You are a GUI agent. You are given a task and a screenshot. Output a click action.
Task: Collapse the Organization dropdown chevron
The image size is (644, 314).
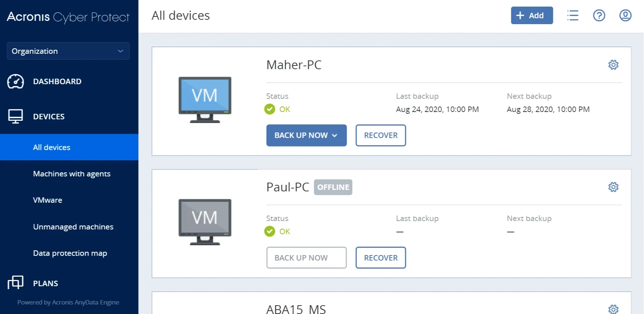tap(120, 51)
